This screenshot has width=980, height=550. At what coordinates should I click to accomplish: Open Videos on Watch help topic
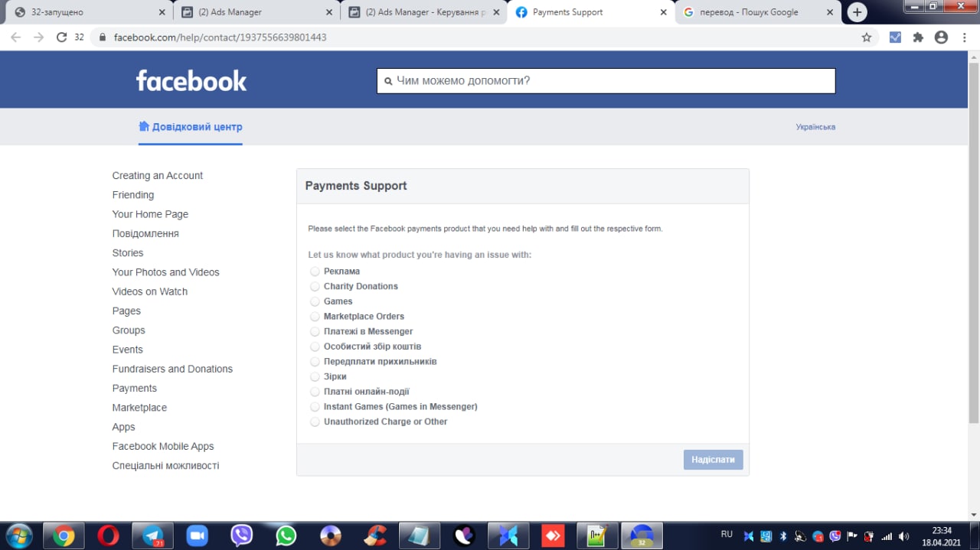[x=150, y=291]
